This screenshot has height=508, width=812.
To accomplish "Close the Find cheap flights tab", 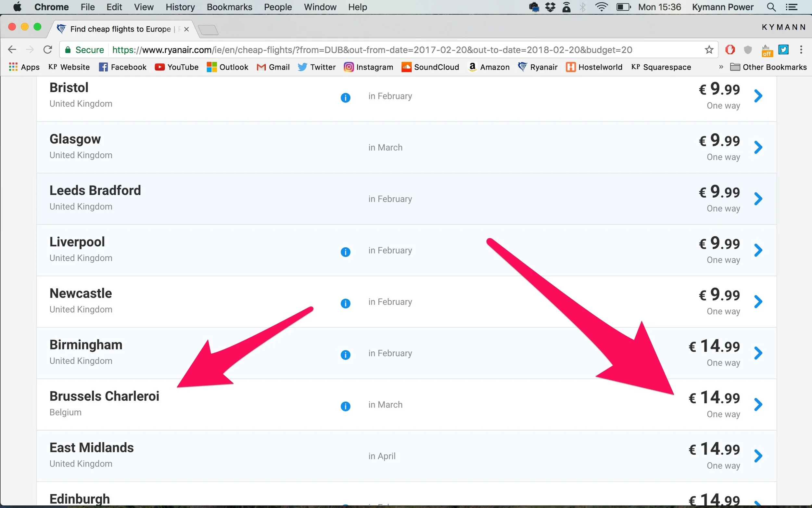I will point(186,29).
